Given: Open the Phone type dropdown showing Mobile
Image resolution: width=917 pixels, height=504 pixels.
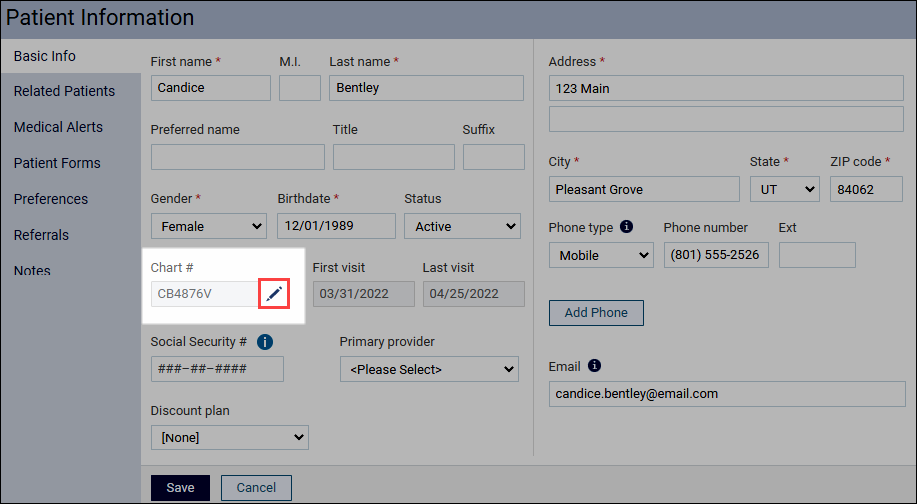Looking at the screenshot, I should click(601, 256).
